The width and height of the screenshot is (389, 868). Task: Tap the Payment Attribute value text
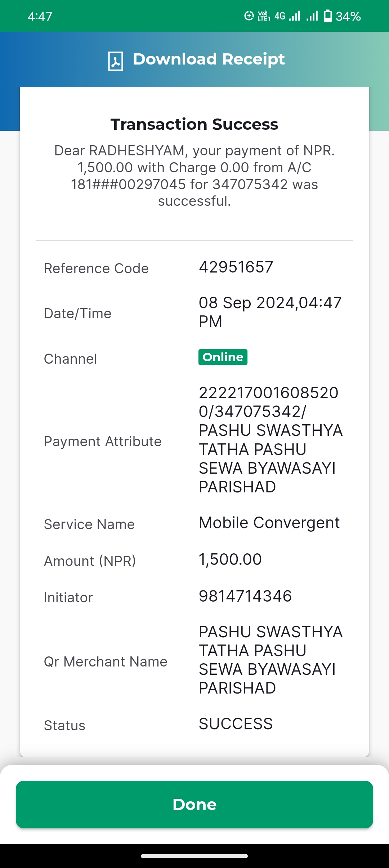(270, 440)
